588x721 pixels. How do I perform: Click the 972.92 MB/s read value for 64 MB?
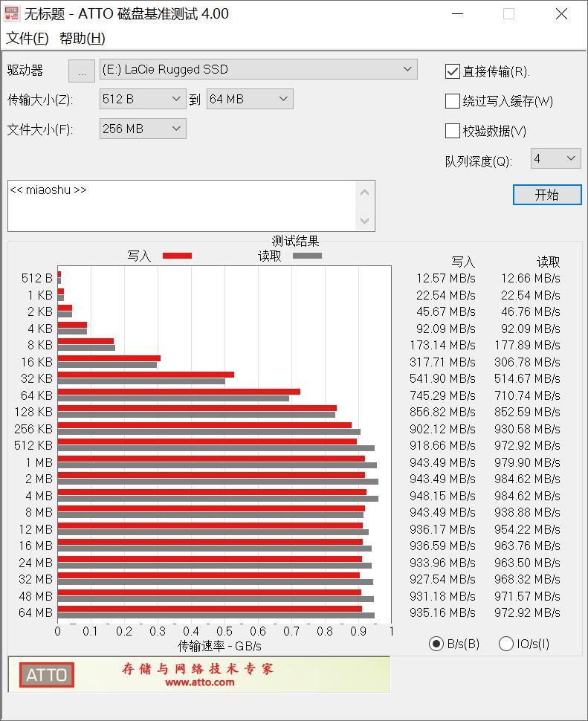coord(527,612)
